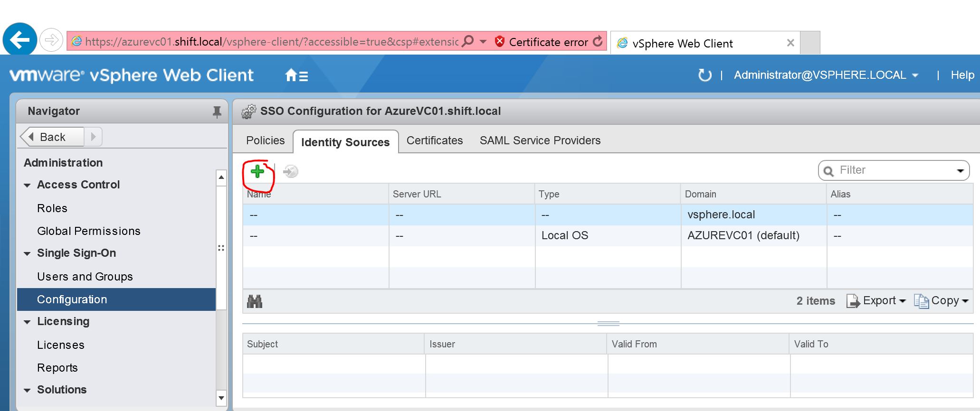This screenshot has height=411, width=980.
Task: Switch to the Certificates tab
Action: click(x=435, y=140)
